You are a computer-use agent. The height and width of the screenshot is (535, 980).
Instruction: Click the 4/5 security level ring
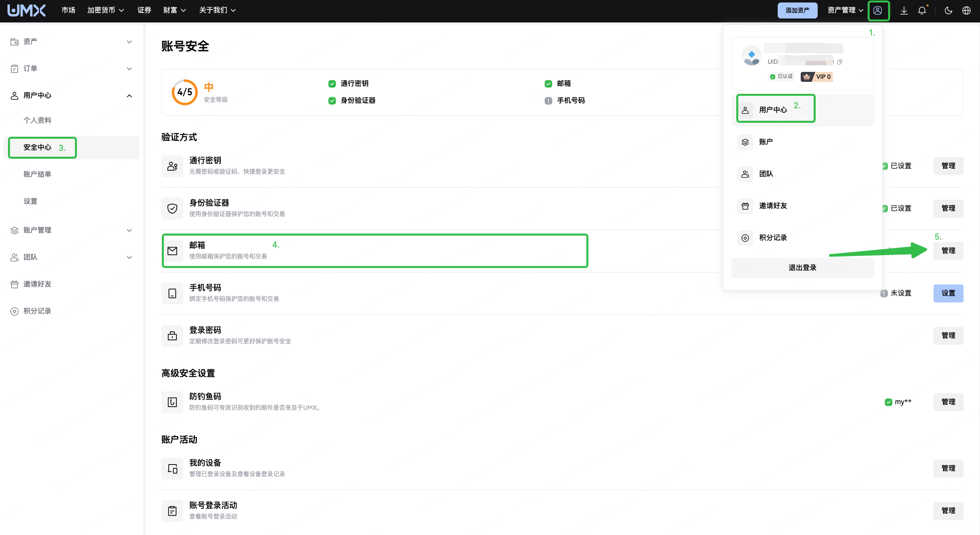[x=185, y=92]
